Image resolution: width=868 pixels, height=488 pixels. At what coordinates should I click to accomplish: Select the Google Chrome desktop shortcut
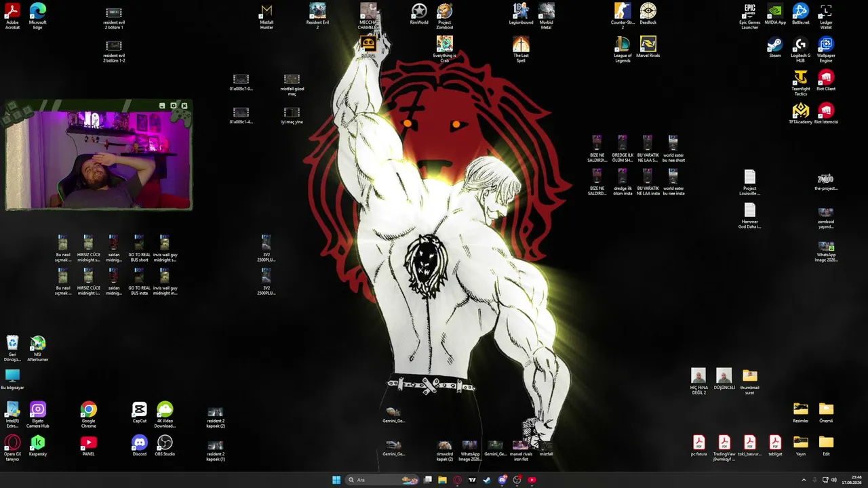(89, 415)
